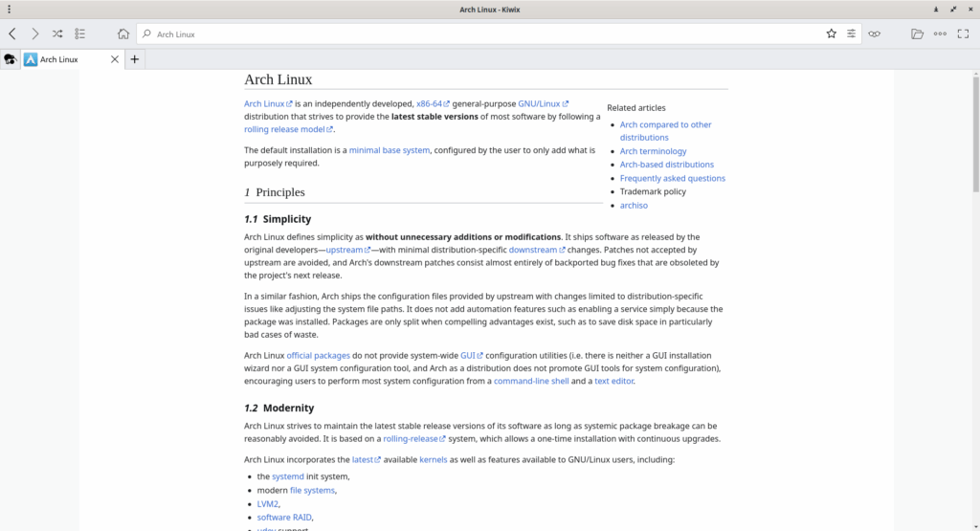Screen dimensions: 980x531
Task: Open the Arch terminology link
Action: click(x=653, y=151)
